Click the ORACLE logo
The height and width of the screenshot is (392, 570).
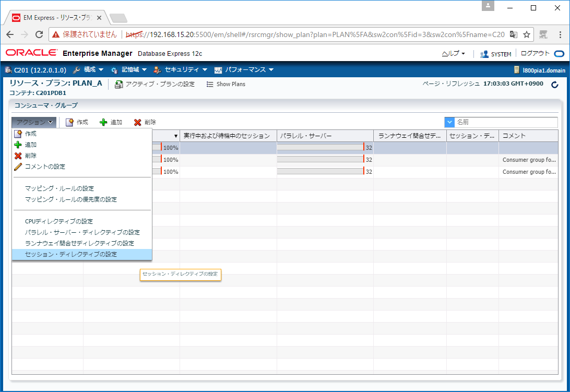click(31, 53)
